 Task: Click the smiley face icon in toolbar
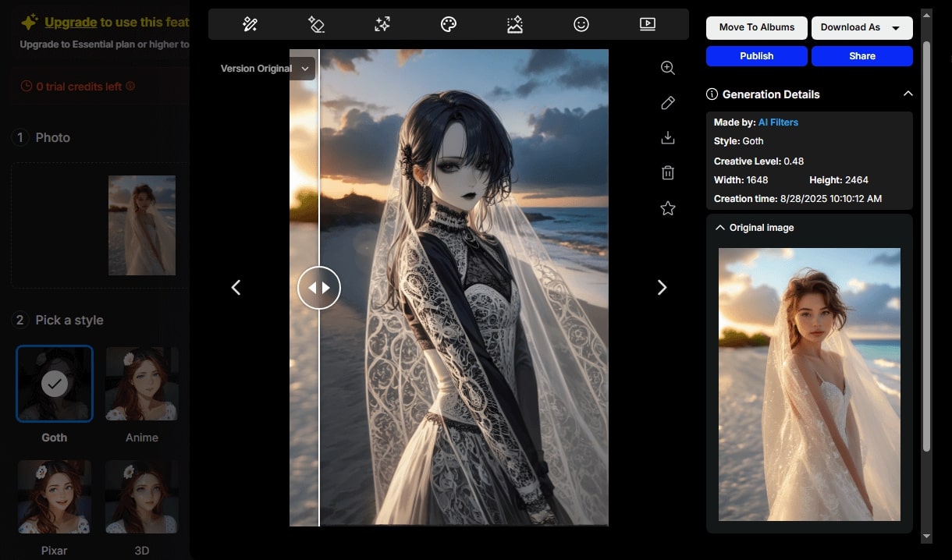(x=581, y=24)
